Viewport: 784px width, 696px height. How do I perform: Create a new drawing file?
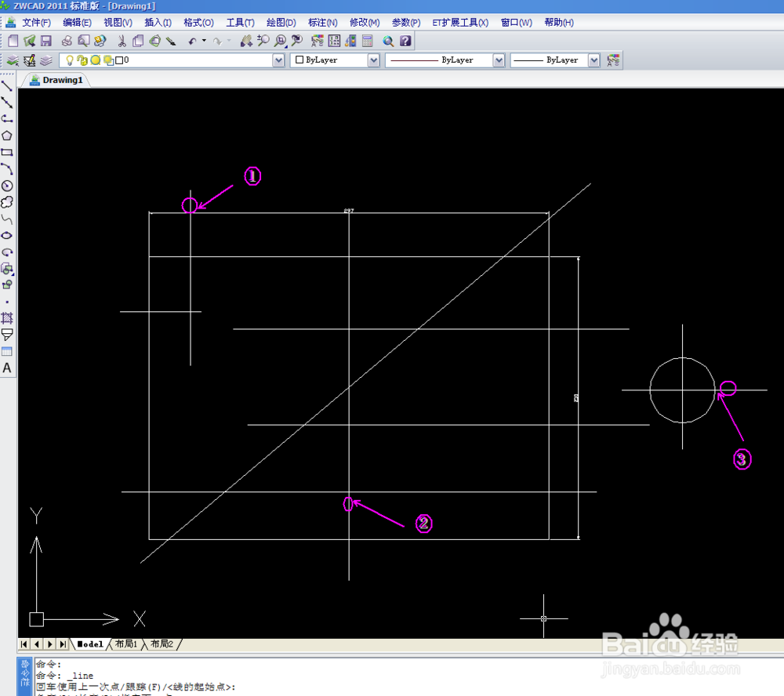tap(13, 41)
